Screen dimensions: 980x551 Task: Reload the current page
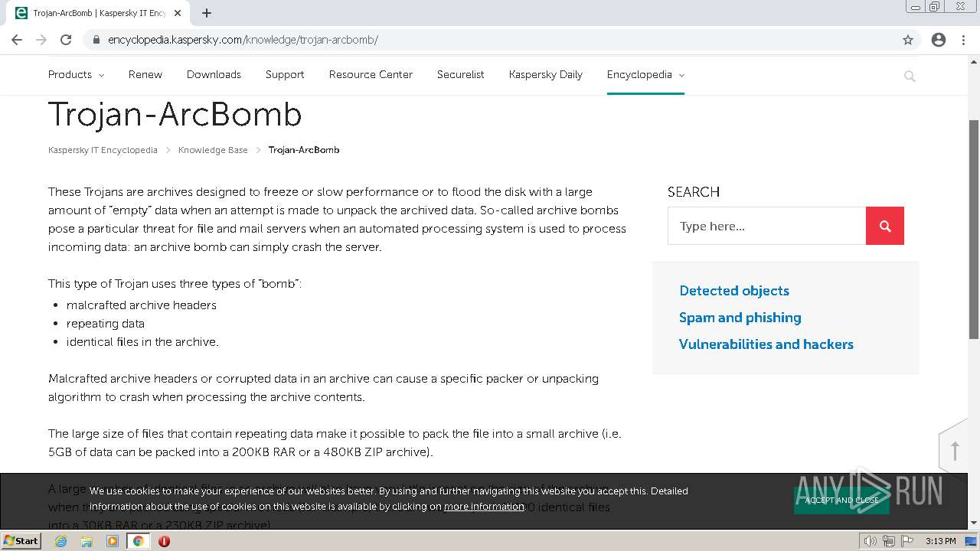(66, 40)
